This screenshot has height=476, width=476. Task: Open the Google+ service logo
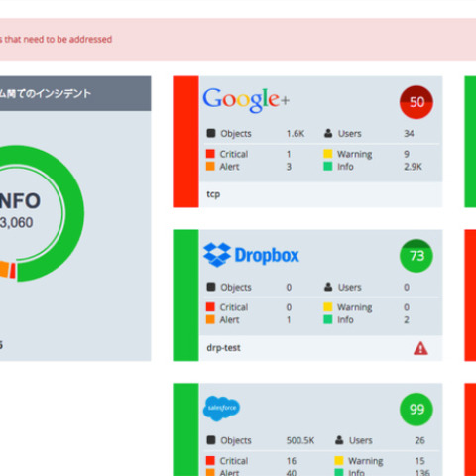tap(246, 100)
